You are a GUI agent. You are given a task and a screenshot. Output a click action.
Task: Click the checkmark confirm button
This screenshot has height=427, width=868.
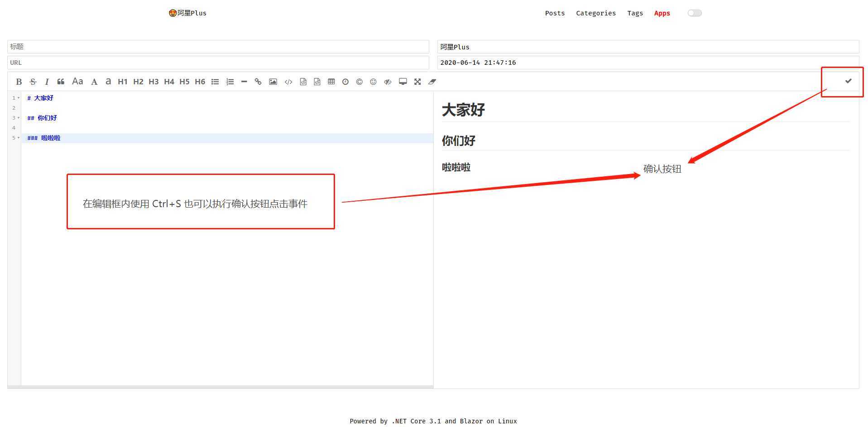tap(848, 81)
